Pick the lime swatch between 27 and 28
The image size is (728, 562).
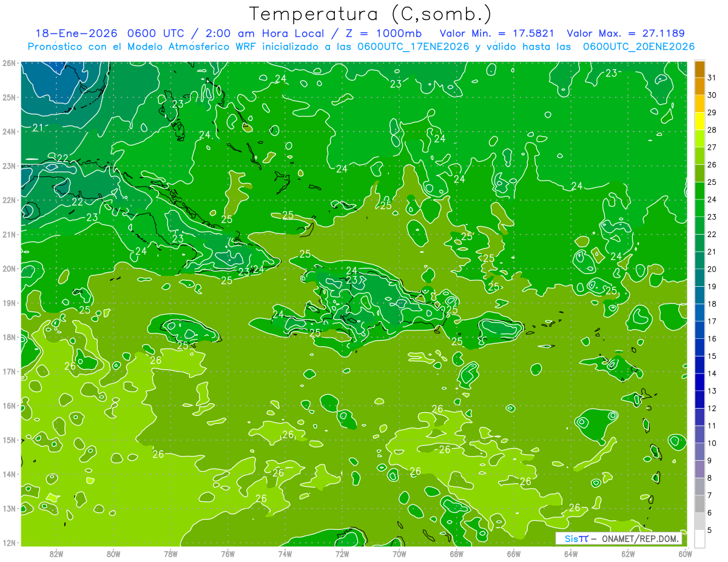point(700,138)
